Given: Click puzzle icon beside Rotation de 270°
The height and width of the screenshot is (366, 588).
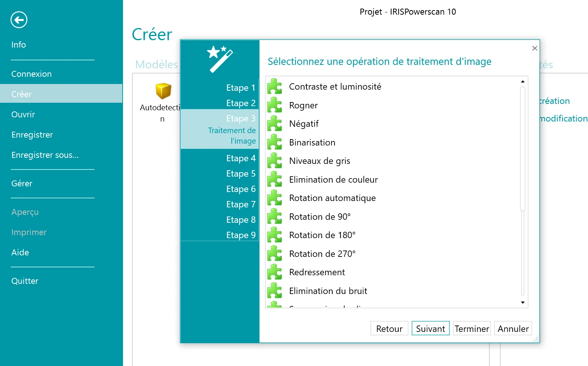Looking at the screenshot, I should click(x=274, y=254).
